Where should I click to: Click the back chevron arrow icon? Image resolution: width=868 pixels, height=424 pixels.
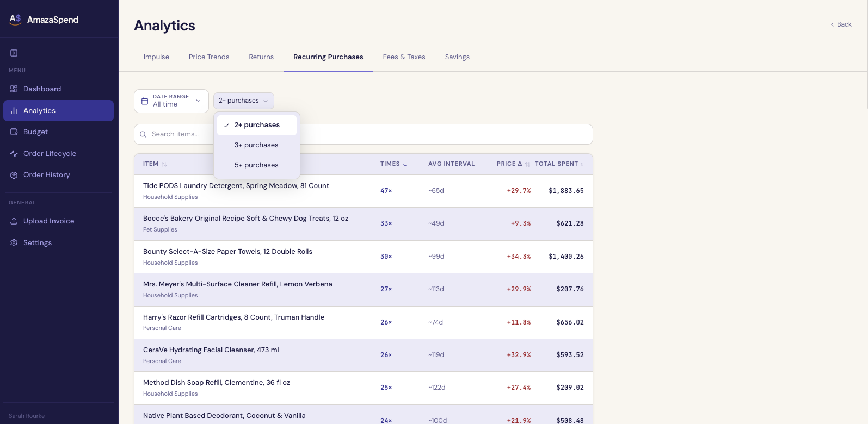click(832, 24)
